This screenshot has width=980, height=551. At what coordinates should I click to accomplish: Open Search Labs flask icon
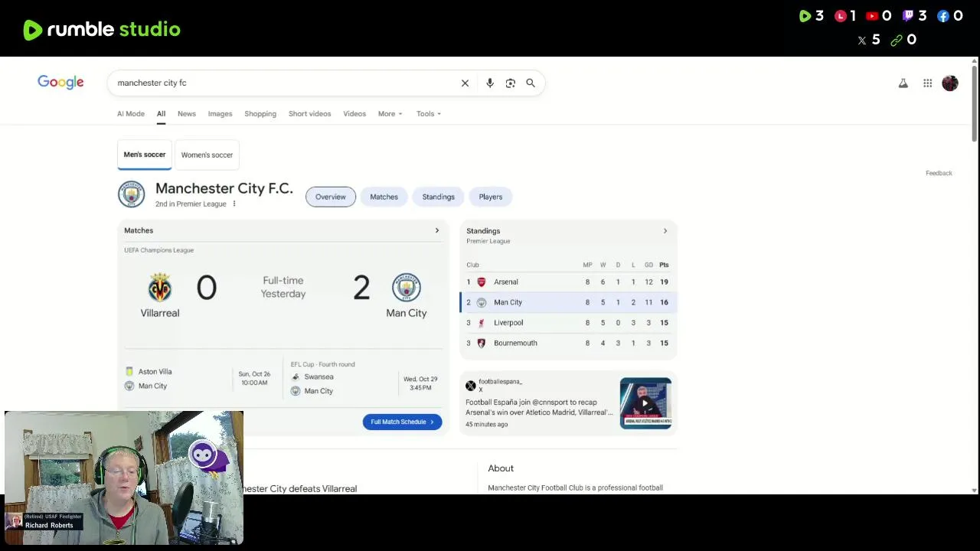click(903, 83)
